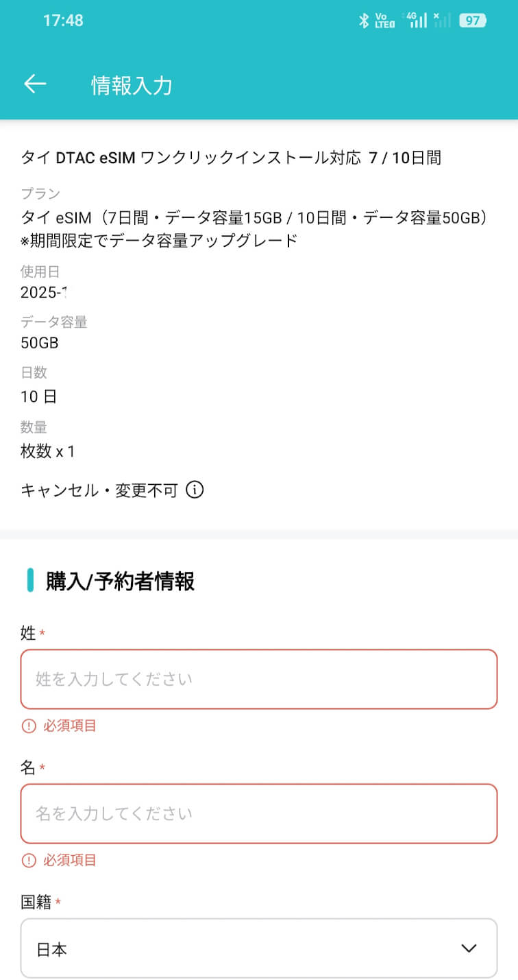Tap the VoLTE status icon
This screenshot has width=518, height=980.
pos(385,21)
